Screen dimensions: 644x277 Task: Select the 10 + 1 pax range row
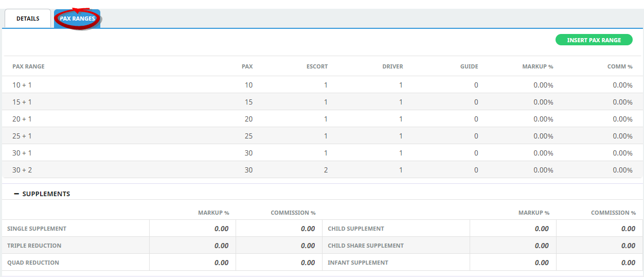point(22,85)
